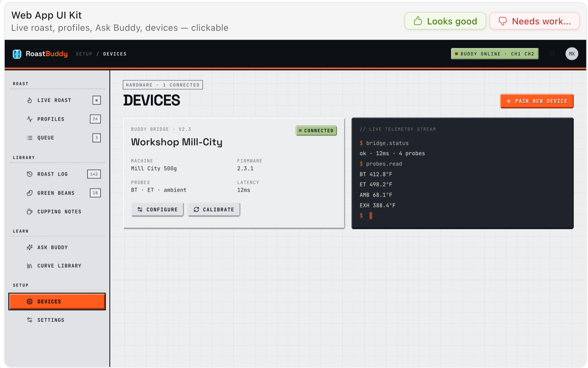588x368 pixels.
Task: Click the DEVICES page heading
Action: 151,100
